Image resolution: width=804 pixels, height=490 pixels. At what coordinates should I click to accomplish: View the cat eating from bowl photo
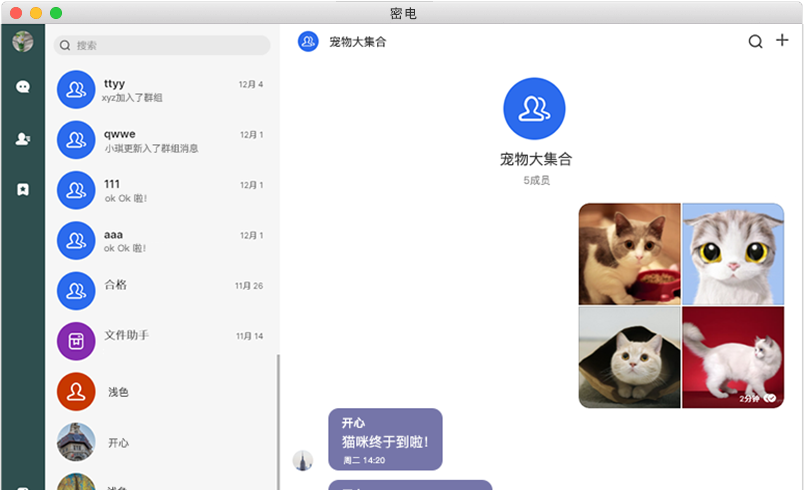click(x=629, y=254)
